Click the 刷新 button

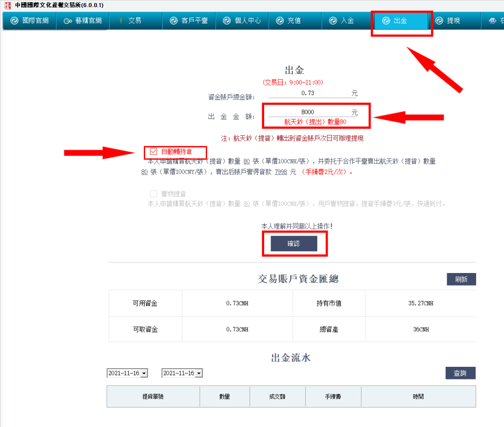coord(461,279)
